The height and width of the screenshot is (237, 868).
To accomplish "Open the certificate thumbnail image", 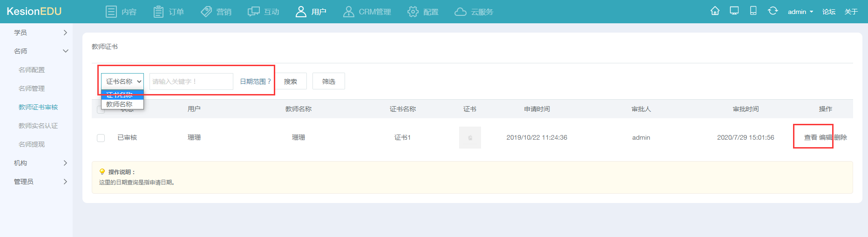I will [470, 137].
